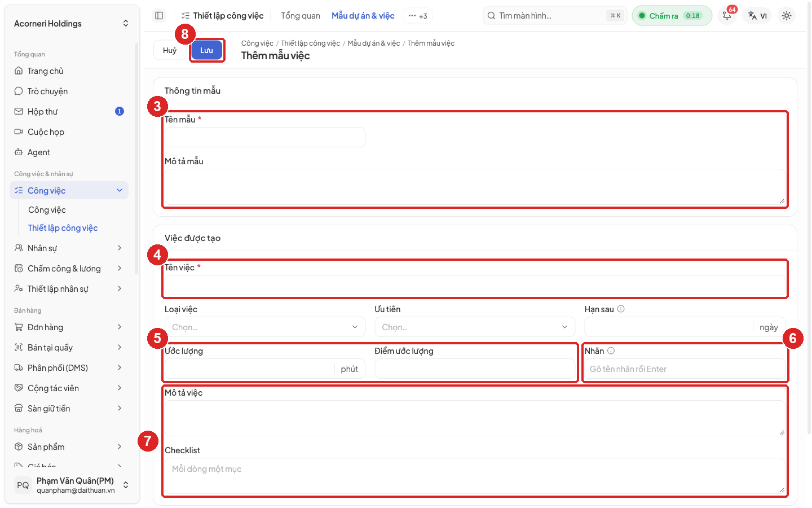Show the +3 more tabs

click(x=418, y=16)
